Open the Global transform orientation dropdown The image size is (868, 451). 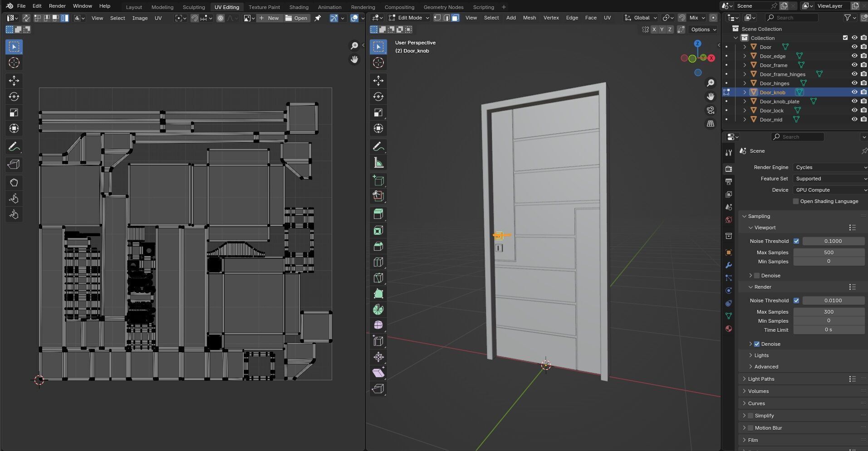tap(641, 18)
